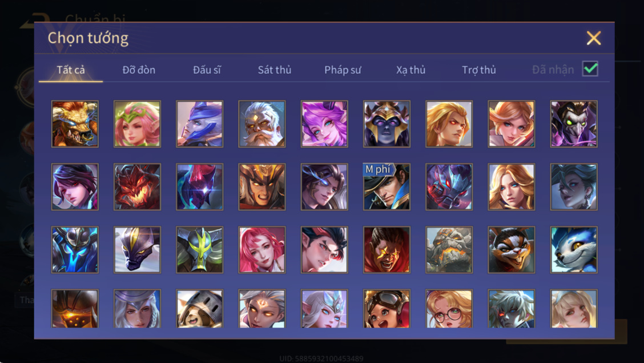644x363 pixels.
Task: Switch to the Xạ thủ tab
Action: pyautogui.click(x=410, y=70)
